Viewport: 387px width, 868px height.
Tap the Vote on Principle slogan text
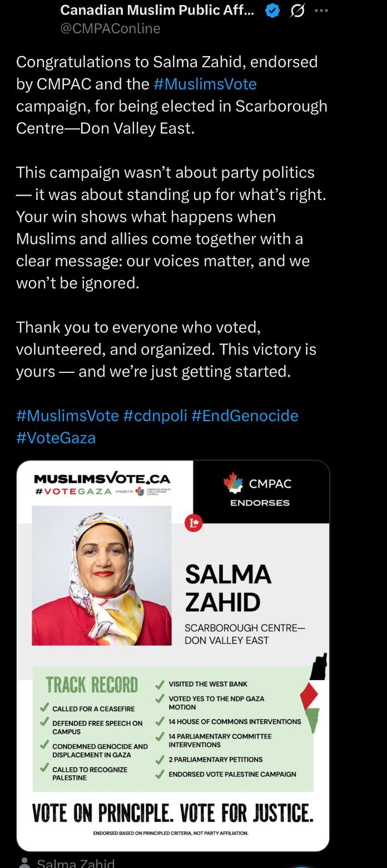[x=173, y=814]
